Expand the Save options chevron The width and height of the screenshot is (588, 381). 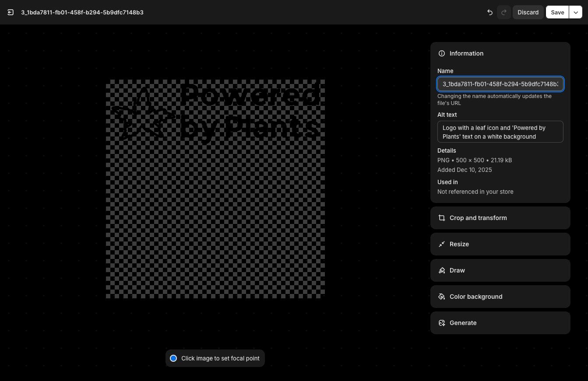pos(576,12)
